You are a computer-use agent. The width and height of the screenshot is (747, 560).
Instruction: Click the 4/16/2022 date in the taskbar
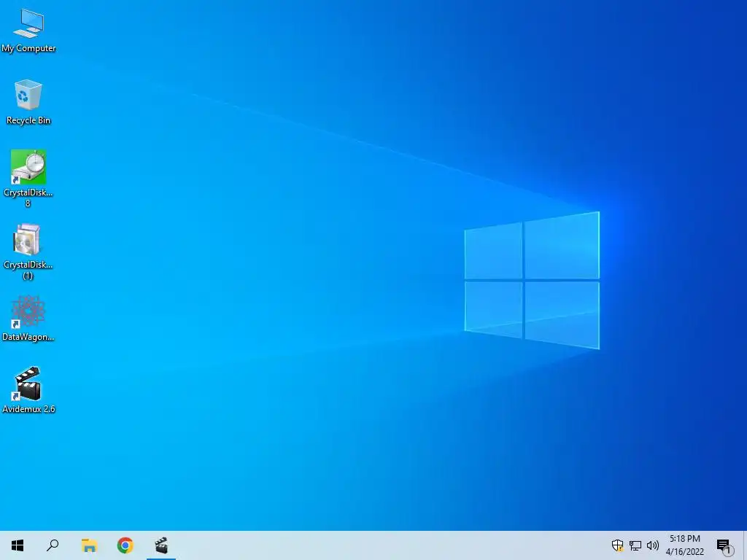[684, 551]
